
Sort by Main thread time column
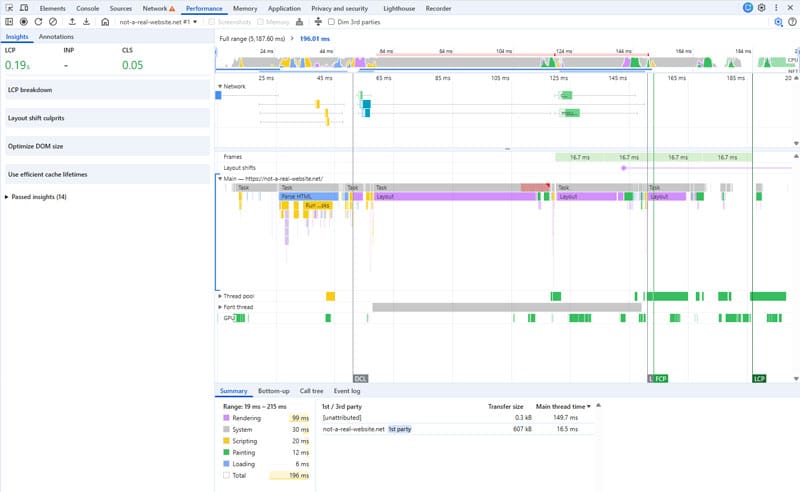tap(563, 407)
